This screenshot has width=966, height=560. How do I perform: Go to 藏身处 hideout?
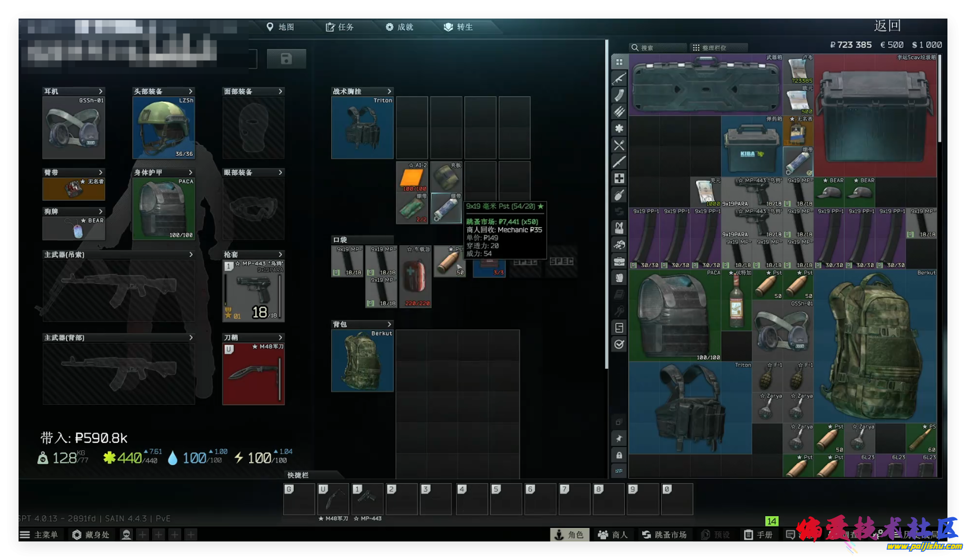[x=91, y=535]
